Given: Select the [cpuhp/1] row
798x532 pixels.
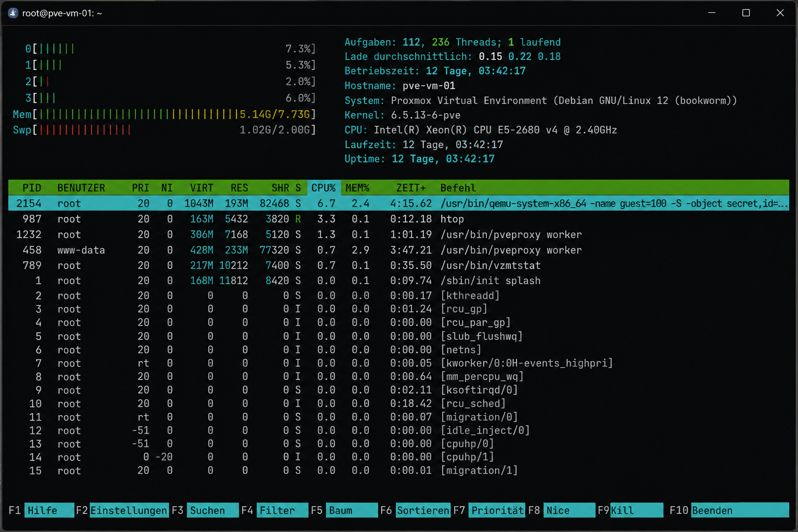Looking at the screenshot, I should click(x=398, y=457).
